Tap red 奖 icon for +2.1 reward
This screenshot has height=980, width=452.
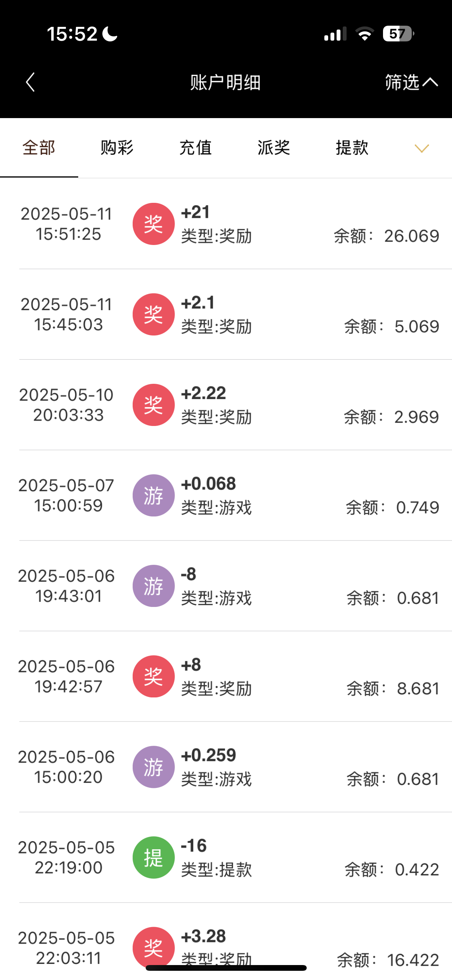coord(153,314)
